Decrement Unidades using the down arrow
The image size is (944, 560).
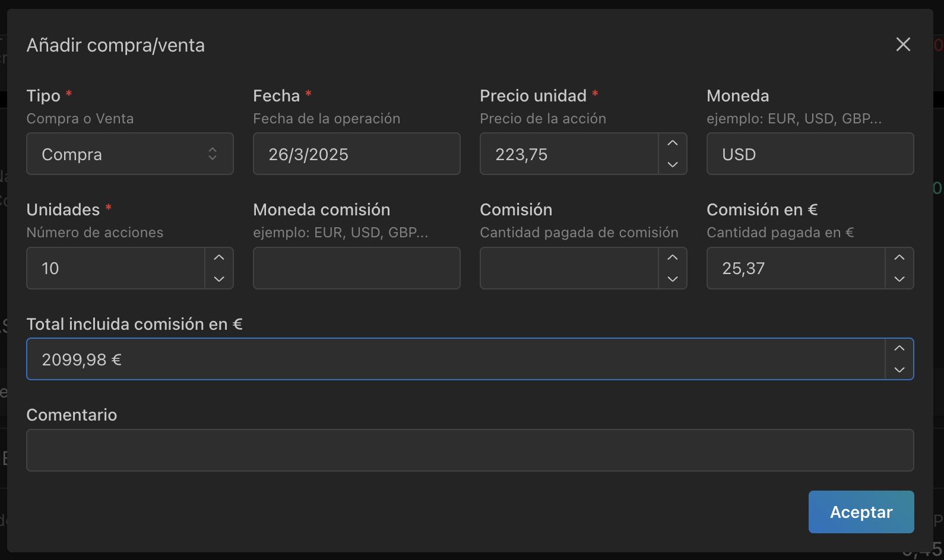point(219,279)
